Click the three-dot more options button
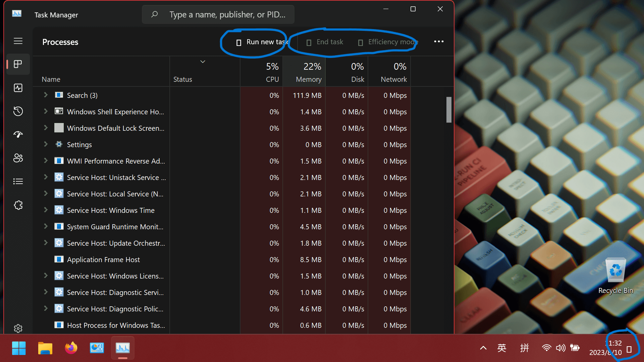The image size is (644, 362). [439, 42]
